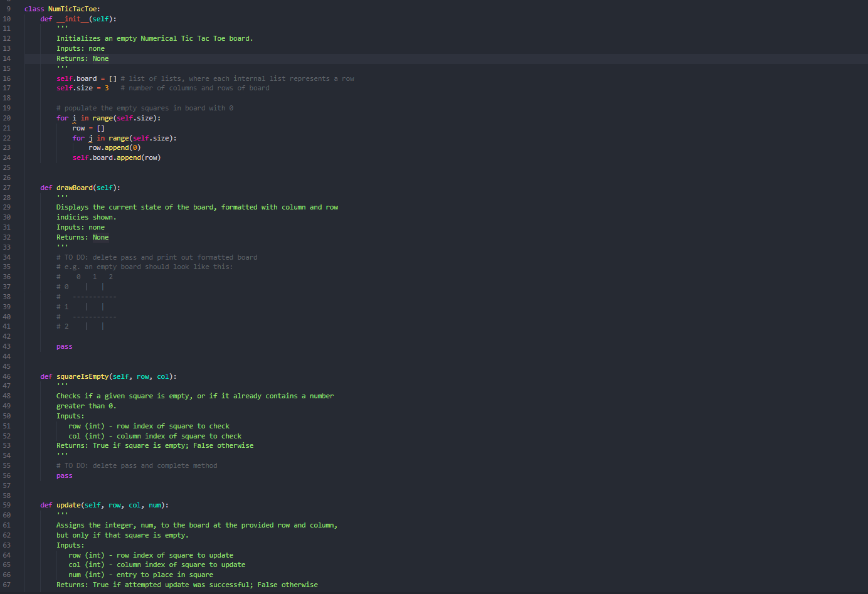Click the self.board.append(row) statement
The image size is (868, 594).
point(117,157)
